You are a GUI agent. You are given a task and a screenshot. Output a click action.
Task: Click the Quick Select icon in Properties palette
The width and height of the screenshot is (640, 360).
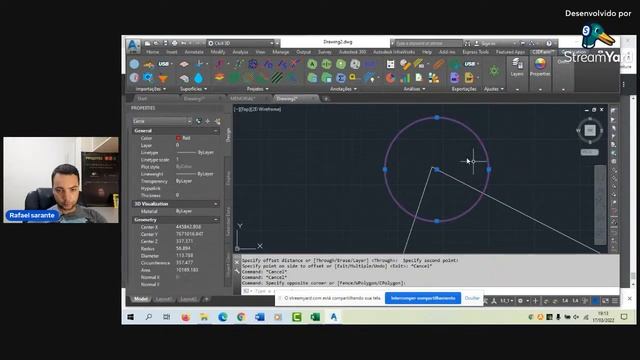click(217, 121)
